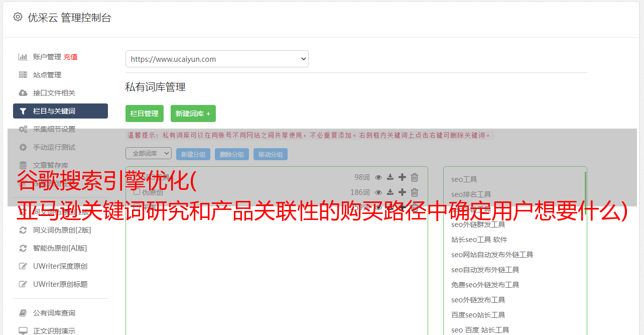Check the 伪原创 library checkbox
The width and height of the screenshot is (644, 335).
click(137, 192)
